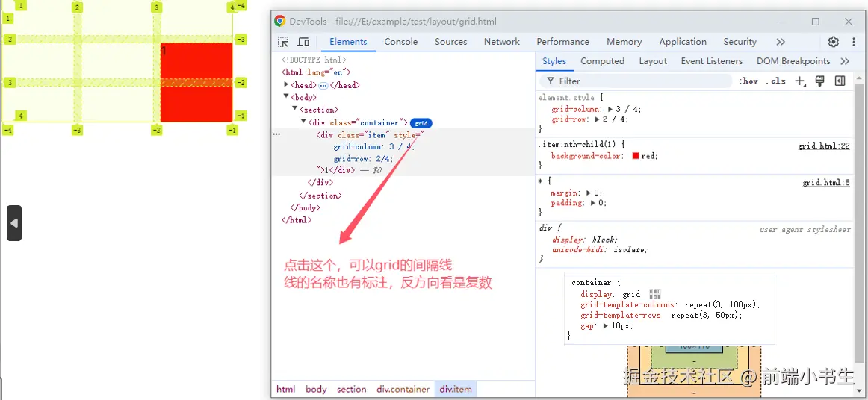Image resolution: width=868 pixels, height=400 pixels.
Task: Toggle the :hov element state panel
Action: coord(748,81)
